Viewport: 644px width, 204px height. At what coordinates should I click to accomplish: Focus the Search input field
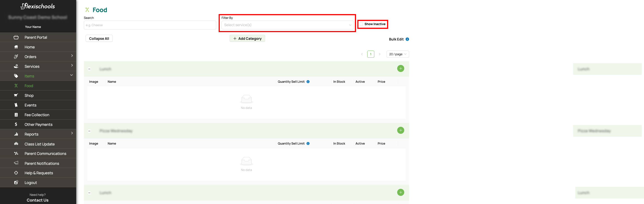(x=150, y=25)
